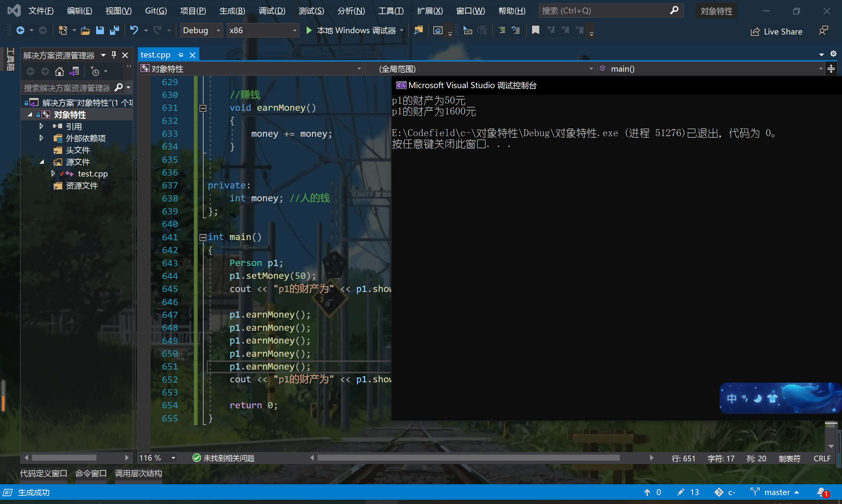Open the 命令窗口 panel tab
This screenshot has width=842, height=504.
point(91,473)
